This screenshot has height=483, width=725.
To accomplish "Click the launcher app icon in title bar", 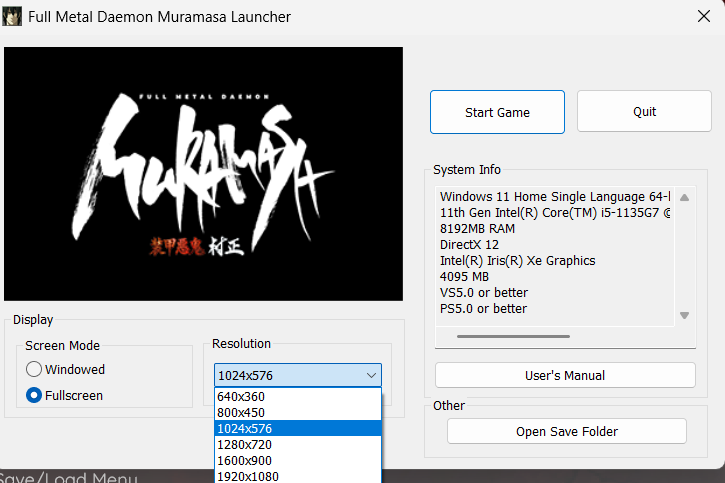I will click(x=12, y=16).
